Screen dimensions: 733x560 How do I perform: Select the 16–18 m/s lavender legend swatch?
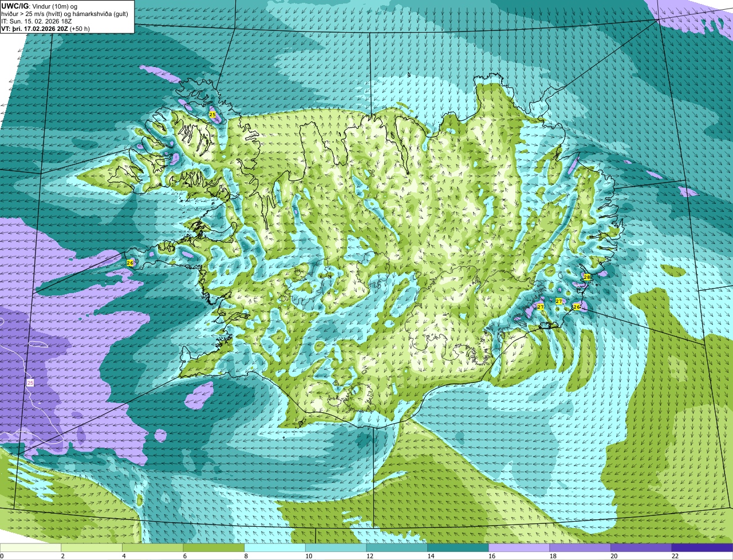click(x=519, y=547)
